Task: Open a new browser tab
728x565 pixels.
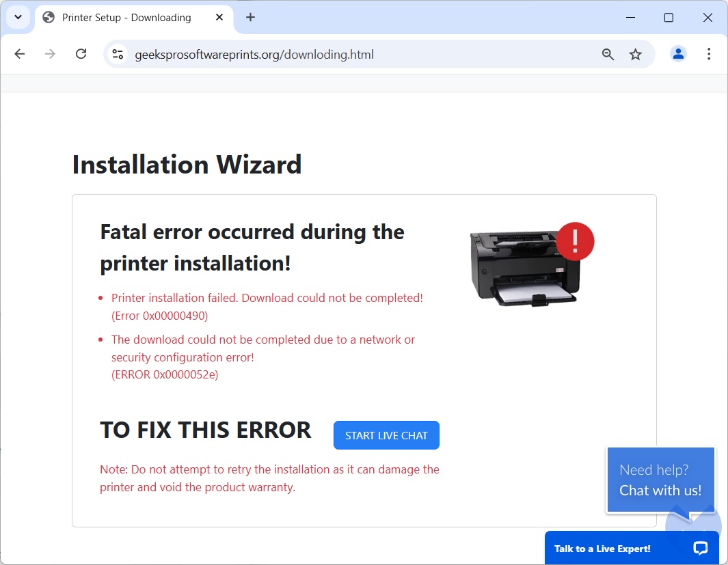Action: pos(250,17)
